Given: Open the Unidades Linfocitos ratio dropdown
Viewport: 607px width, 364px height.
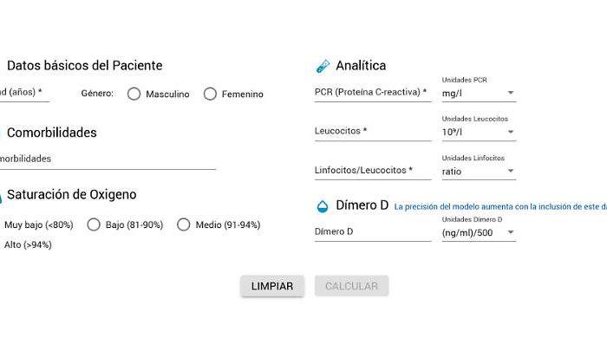Looking at the screenshot, I should click(479, 171).
